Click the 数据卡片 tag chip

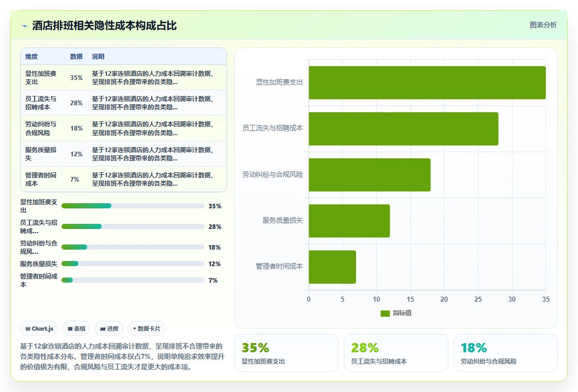pyautogui.click(x=147, y=329)
